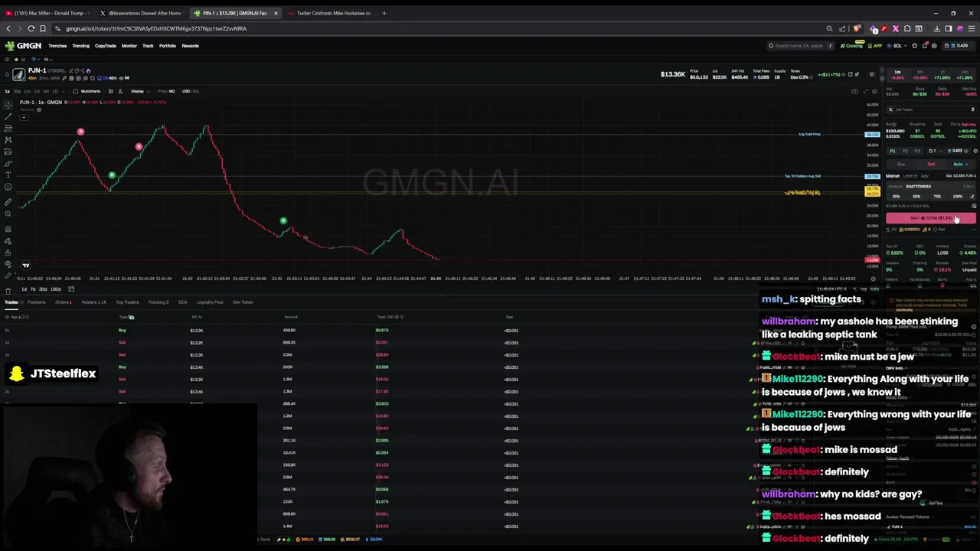This screenshot has height=551, width=980.
Task: Expand more timeframes dropdown after 1D
Action: pos(63,91)
